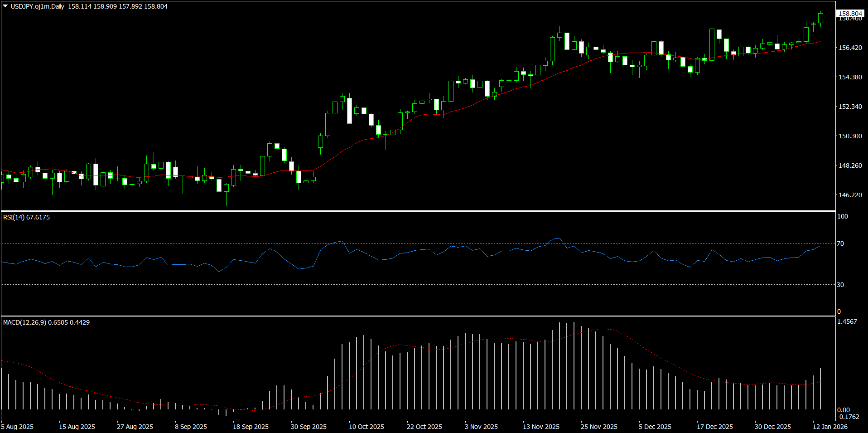
Task: Click the 5 Aug 2025 date label
Action: [17, 427]
